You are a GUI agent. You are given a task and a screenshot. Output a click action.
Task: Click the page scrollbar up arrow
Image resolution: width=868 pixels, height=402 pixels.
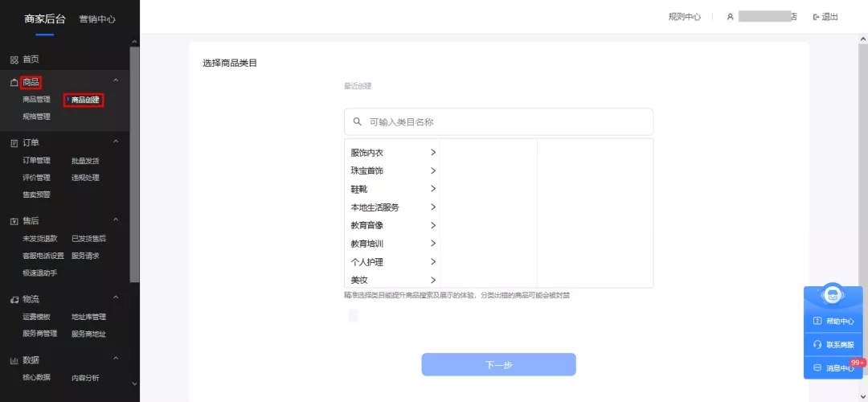[863, 39]
